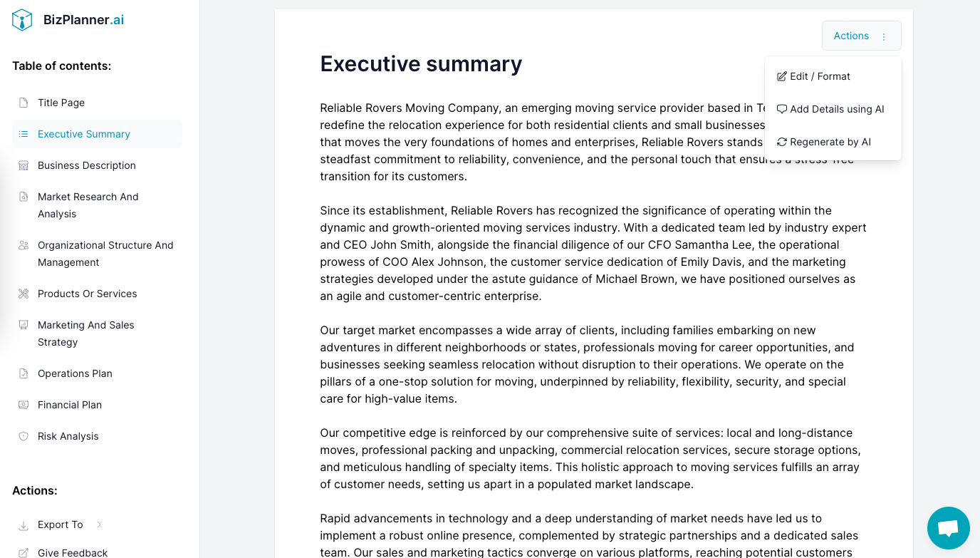980x558 pixels.
Task: Click the Business Description storefront icon
Action: click(24, 165)
